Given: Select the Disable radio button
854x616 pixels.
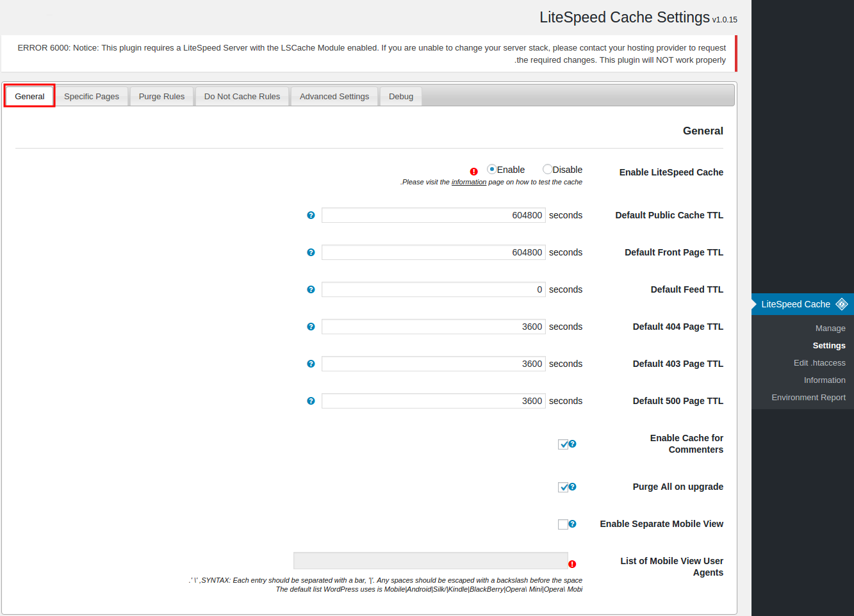Looking at the screenshot, I should (x=547, y=169).
